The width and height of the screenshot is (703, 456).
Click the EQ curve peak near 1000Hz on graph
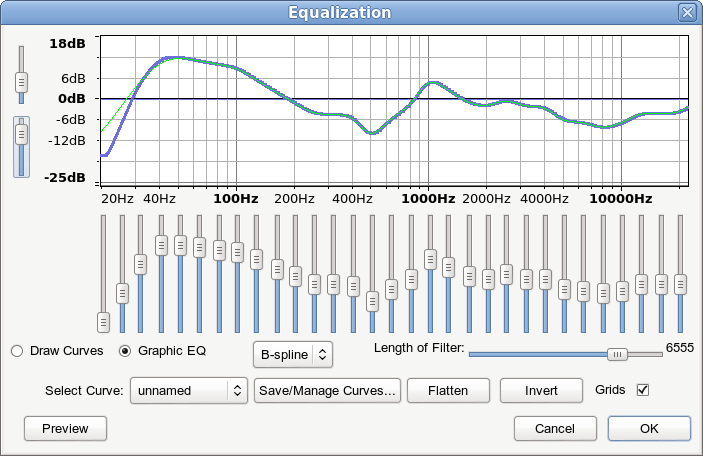click(433, 83)
